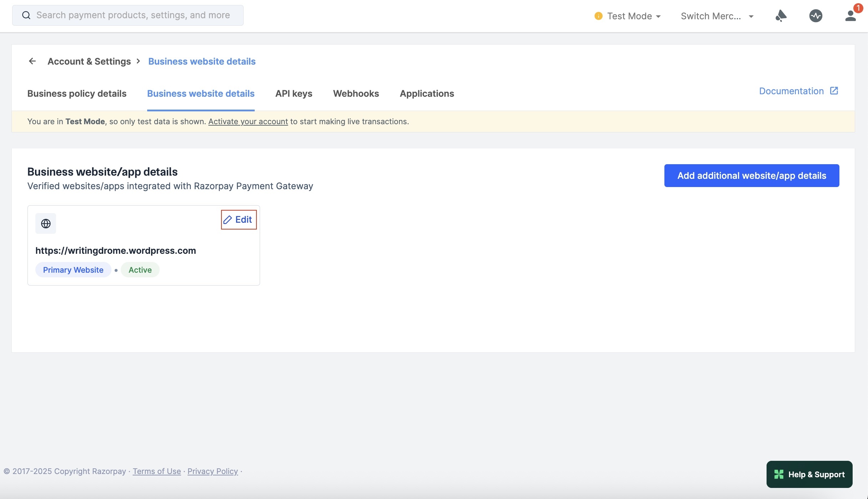This screenshot has height=499, width=868.
Task: Click the green Help & Support icon
Action: click(x=779, y=474)
